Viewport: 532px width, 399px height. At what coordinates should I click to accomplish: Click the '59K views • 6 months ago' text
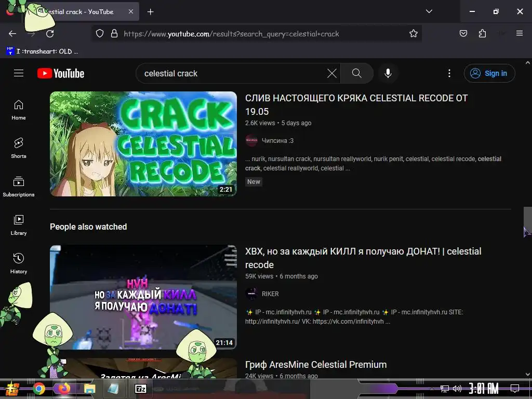click(x=281, y=276)
